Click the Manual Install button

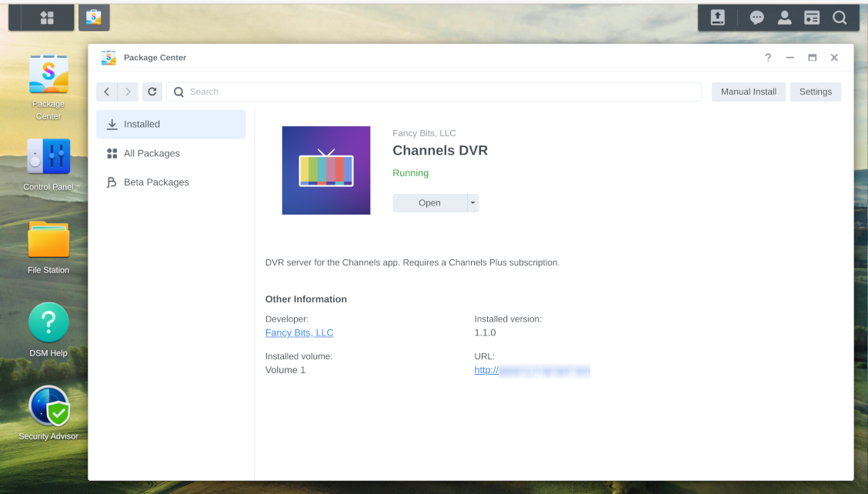(748, 92)
